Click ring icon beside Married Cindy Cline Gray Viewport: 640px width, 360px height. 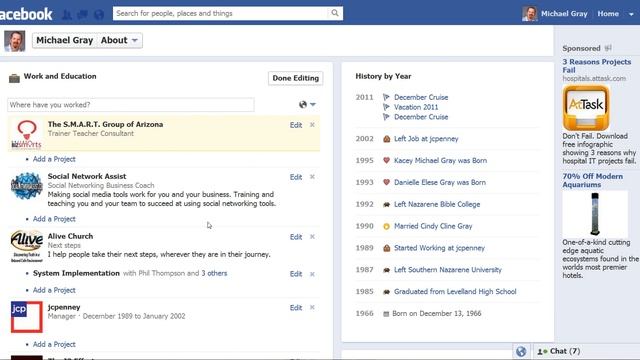[386, 226]
